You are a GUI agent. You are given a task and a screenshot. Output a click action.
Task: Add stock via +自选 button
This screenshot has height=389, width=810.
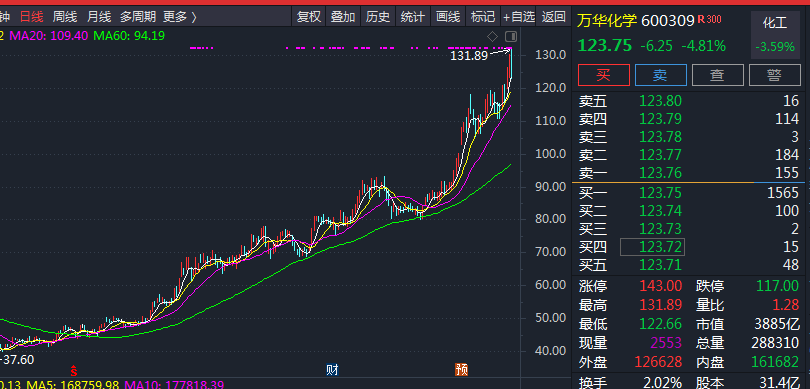coord(519,17)
